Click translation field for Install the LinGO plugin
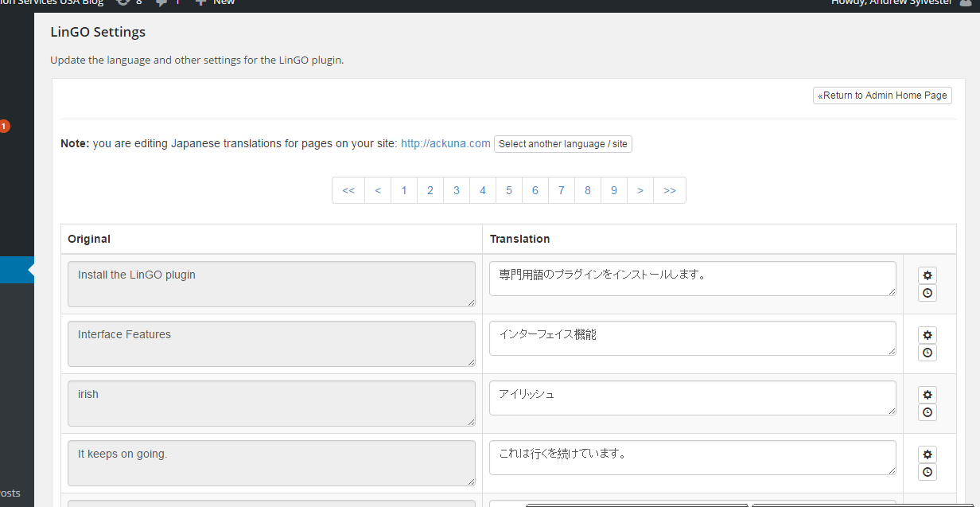980x507 pixels. pos(693,279)
